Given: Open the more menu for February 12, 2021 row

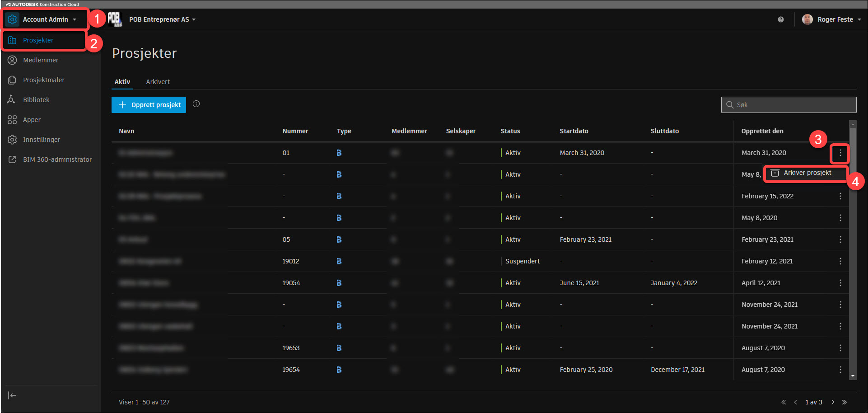Looking at the screenshot, I should tap(840, 261).
